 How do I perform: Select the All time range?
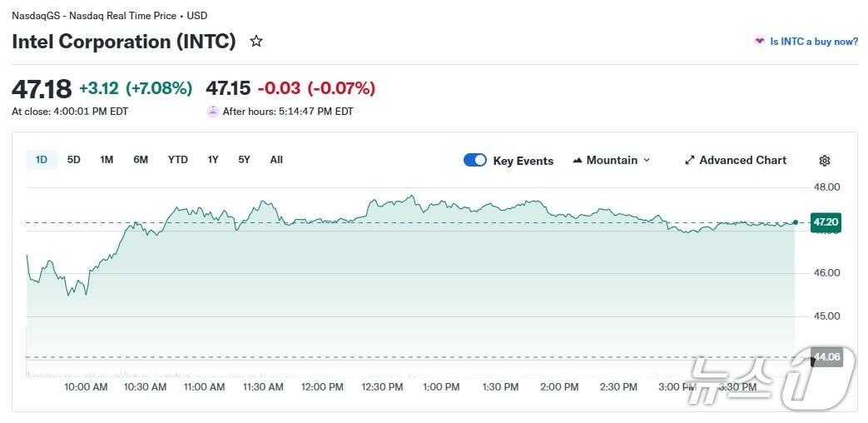pyautogui.click(x=276, y=160)
